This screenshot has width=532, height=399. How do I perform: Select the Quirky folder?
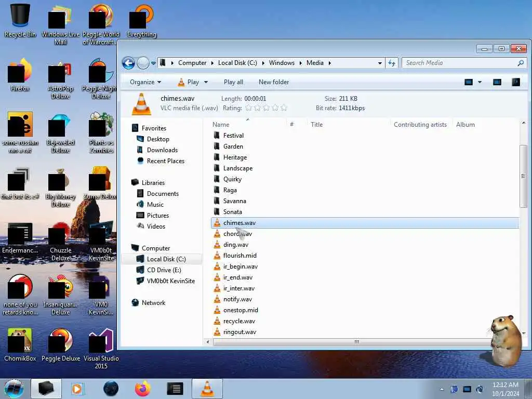pyautogui.click(x=232, y=179)
